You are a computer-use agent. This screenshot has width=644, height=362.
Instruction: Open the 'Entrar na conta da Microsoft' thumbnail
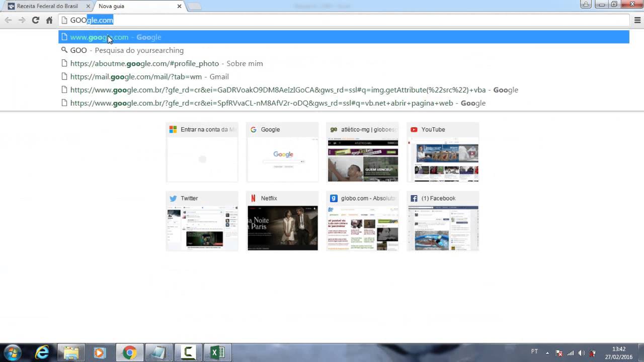click(202, 152)
